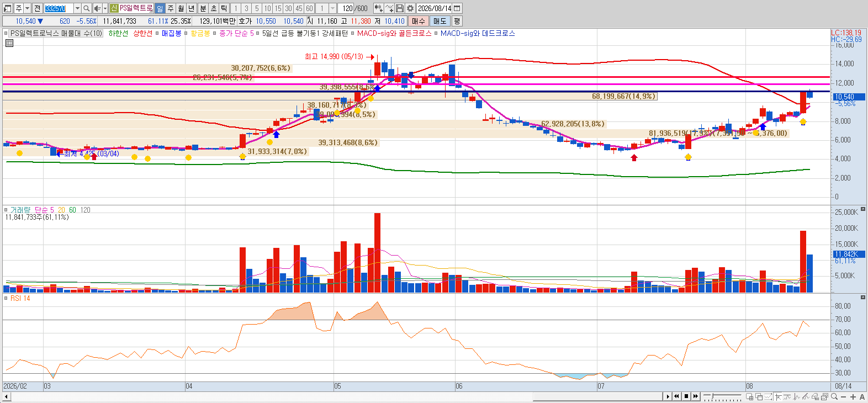This screenshot has height=403, width=868.
Task: Open the calendar date picker icon
Action: (457, 8)
